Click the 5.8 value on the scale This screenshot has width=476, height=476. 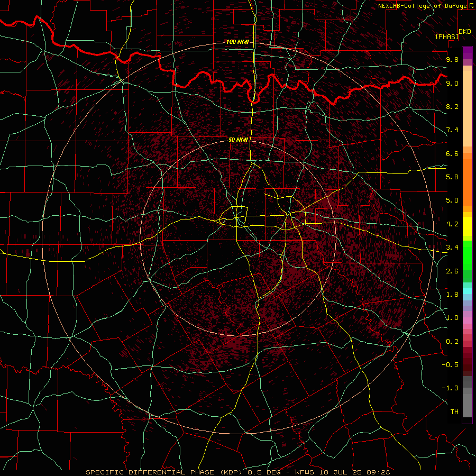click(x=452, y=177)
